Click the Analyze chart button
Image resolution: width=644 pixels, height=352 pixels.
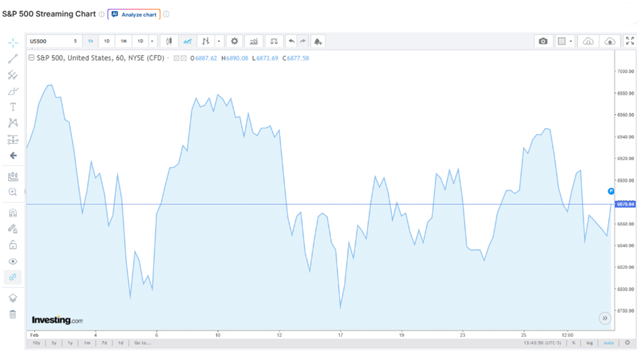tap(134, 14)
